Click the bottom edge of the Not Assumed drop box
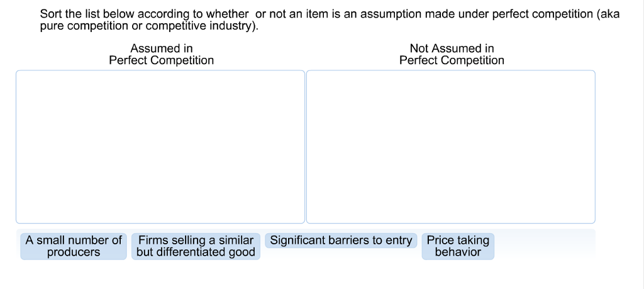Image resolution: width=644 pixels, height=289 pixels. click(x=450, y=222)
